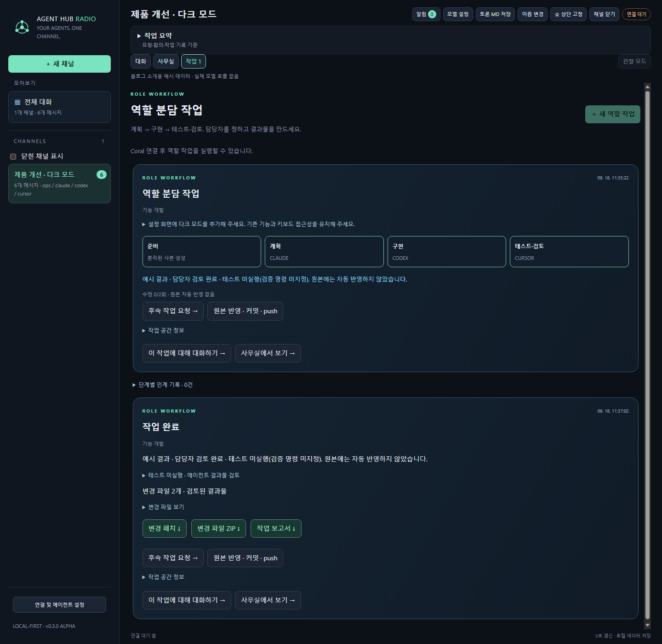
Task: Click the + 새 채널 button
Action: click(x=59, y=64)
